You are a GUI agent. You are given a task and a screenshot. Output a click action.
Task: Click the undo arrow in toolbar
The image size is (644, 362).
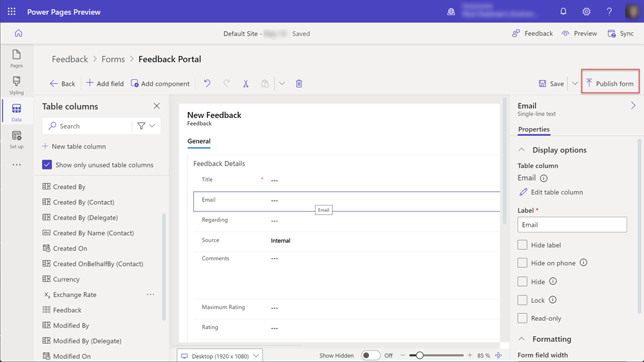207,84
